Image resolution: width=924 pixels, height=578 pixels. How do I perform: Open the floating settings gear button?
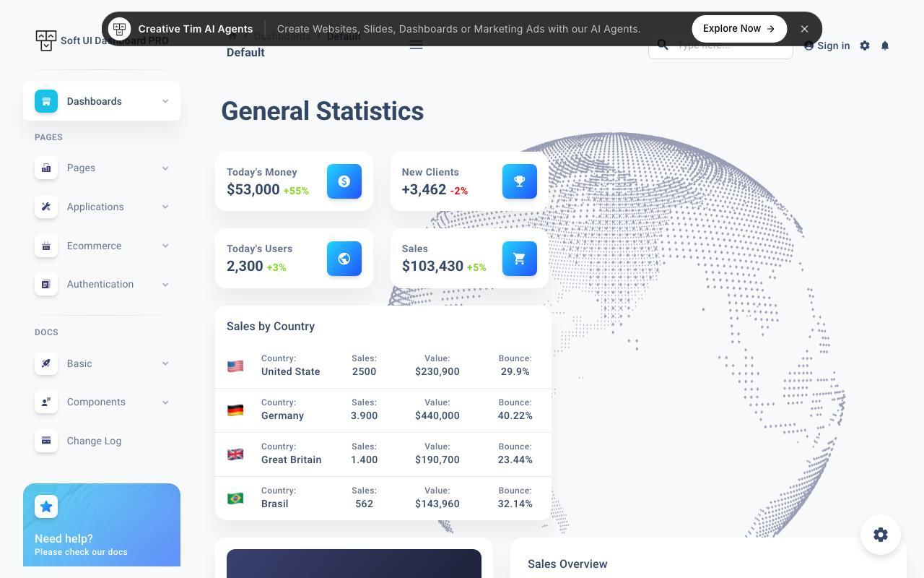pyautogui.click(x=881, y=535)
